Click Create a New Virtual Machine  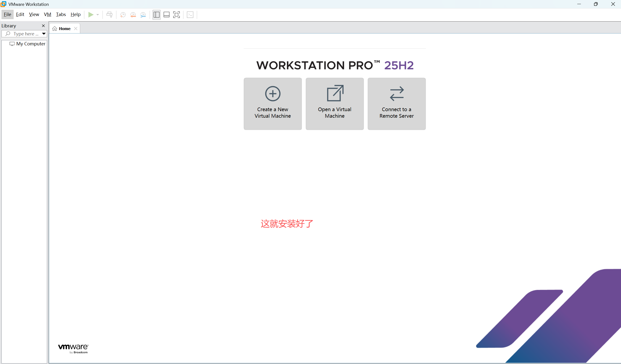coord(273,104)
